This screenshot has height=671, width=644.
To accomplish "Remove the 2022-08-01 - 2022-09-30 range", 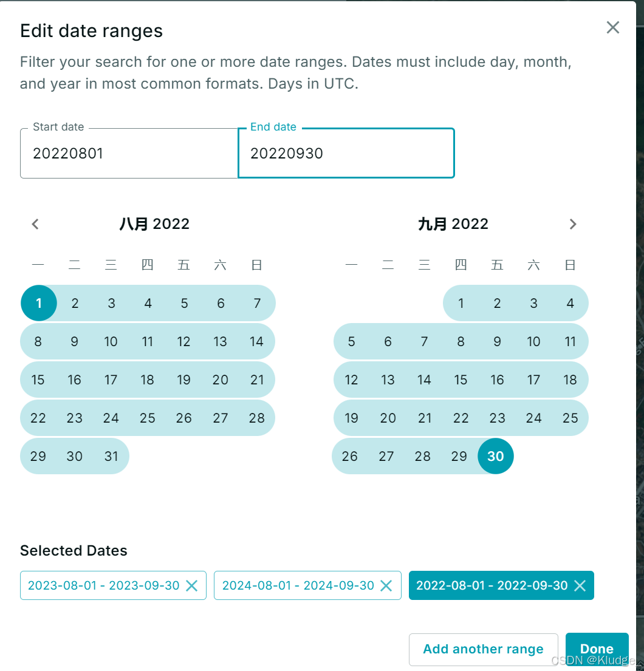I will (x=580, y=585).
